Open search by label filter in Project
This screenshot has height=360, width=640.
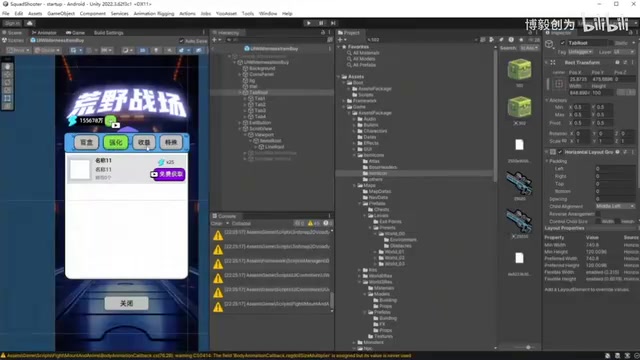click(x=501, y=40)
